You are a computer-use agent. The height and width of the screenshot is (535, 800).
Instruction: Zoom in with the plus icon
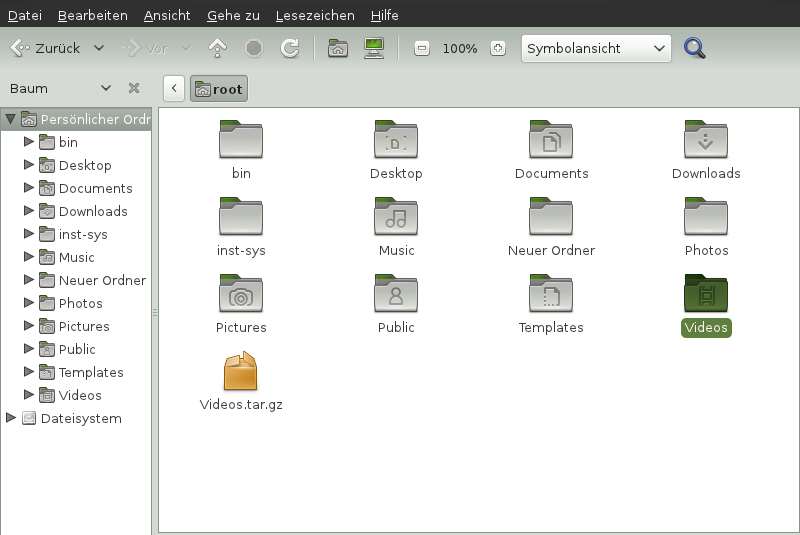coord(498,48)
